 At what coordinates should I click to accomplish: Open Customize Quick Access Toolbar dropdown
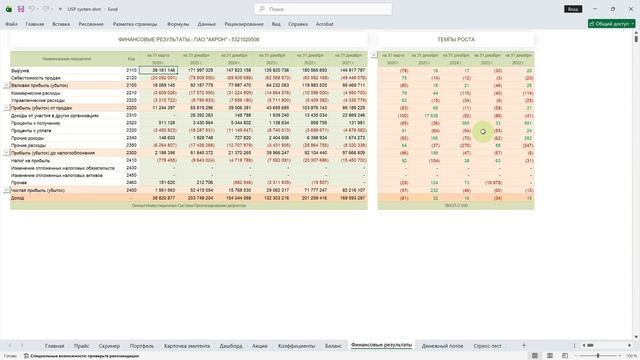click(x=60, y=9)
